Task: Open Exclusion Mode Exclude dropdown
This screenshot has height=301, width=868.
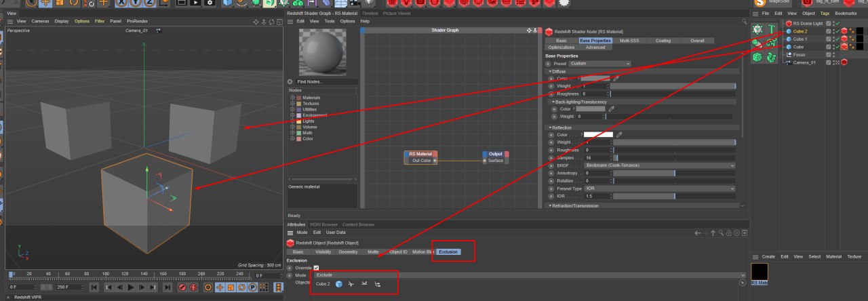Action: (x=529, y=275)
